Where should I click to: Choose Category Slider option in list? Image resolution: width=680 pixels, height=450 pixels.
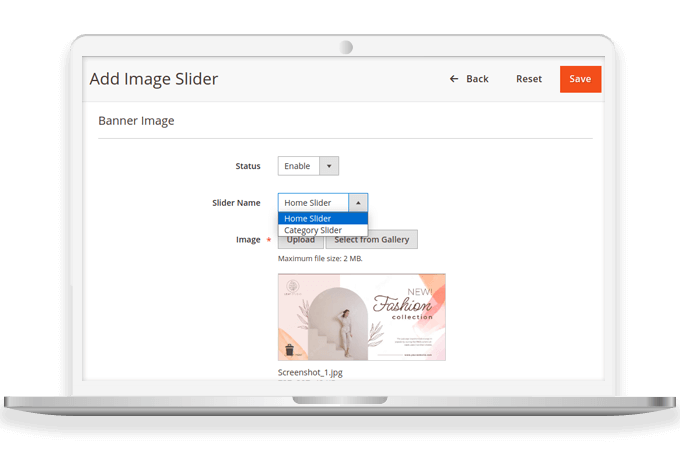point(323,230)
